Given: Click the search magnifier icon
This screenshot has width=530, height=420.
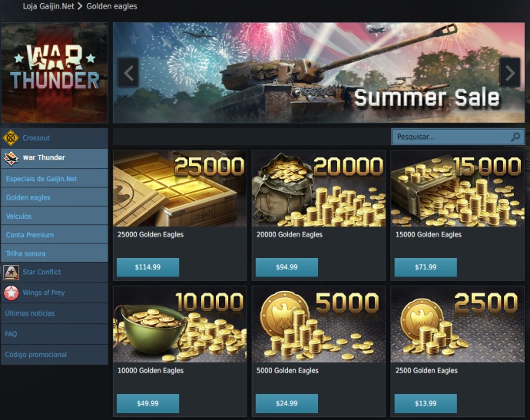Looking at the screenshot, I should [x=515, y=137].
